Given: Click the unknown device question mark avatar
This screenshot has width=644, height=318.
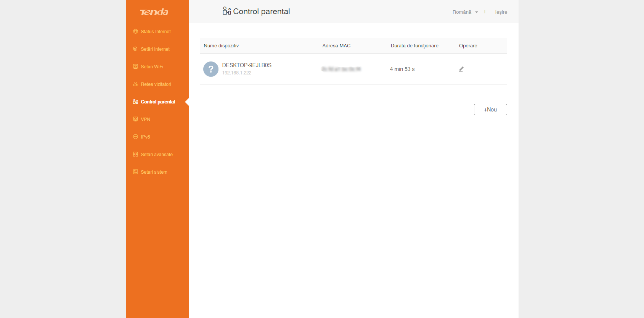Looking at the screenshot, I should point(211,69).
